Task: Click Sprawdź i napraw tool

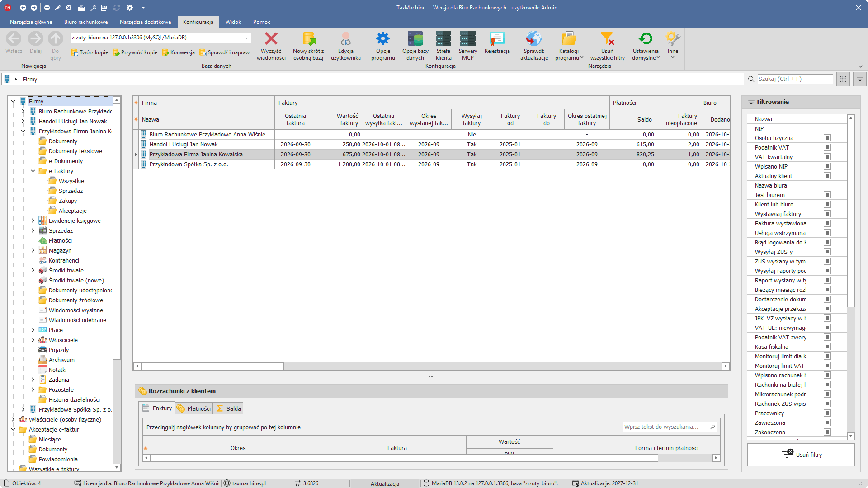Action: pyautogui.click(x=224, y=52)
